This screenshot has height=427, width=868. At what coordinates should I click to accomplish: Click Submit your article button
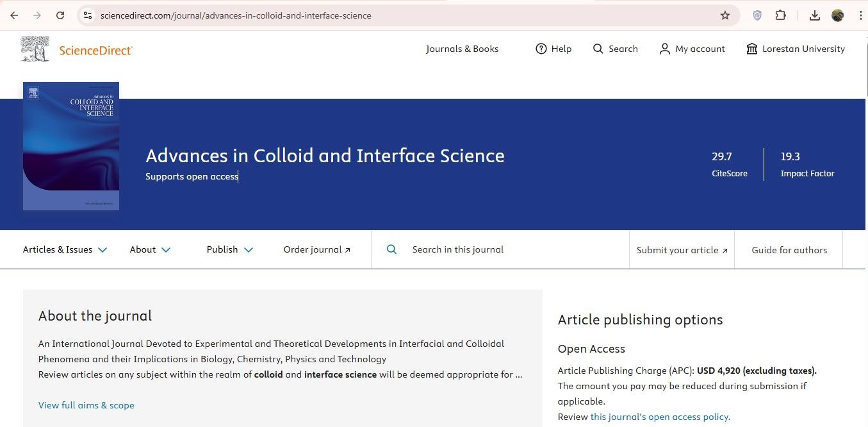(682, 250)
